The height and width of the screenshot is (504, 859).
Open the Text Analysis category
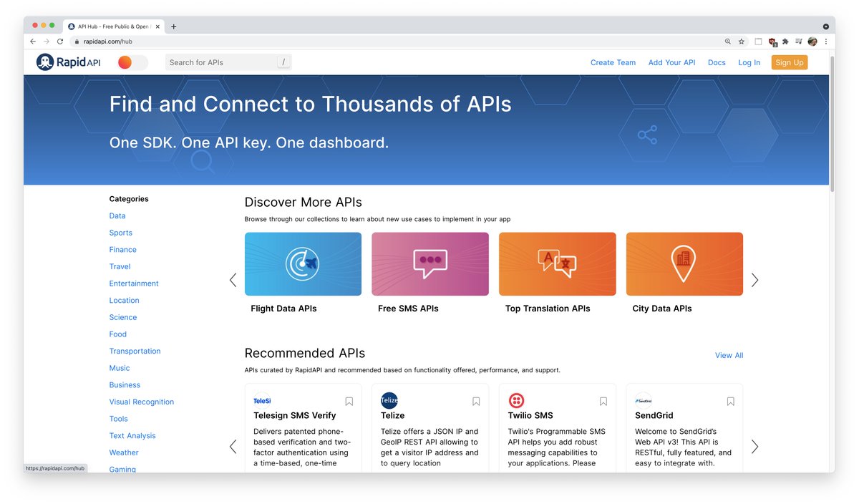coord(132,435)
